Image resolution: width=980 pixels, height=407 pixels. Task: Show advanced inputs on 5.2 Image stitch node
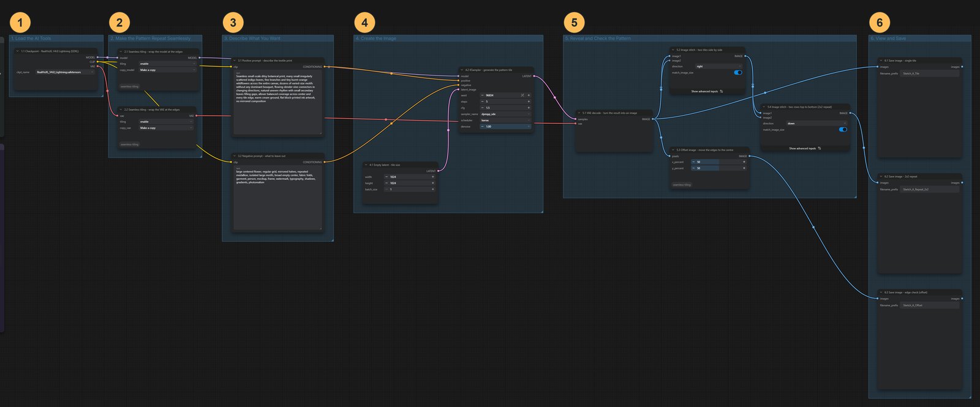pyautogui.click(x=707, y=91)
